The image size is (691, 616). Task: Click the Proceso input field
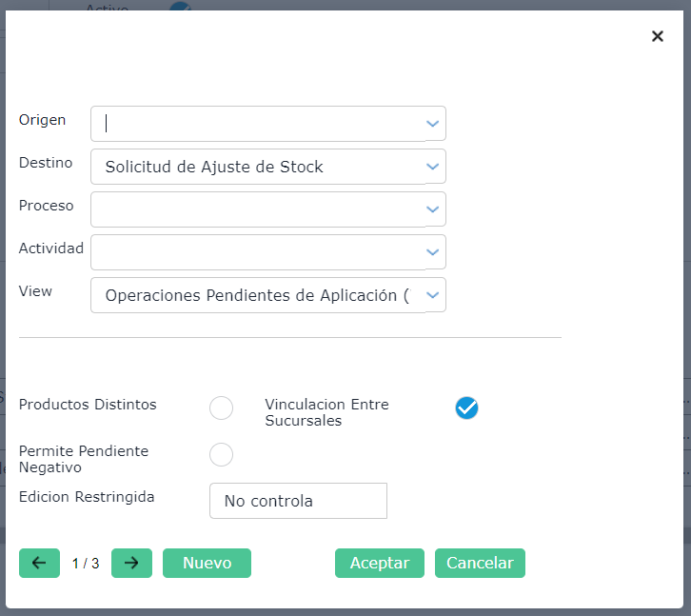pos(257,209)
